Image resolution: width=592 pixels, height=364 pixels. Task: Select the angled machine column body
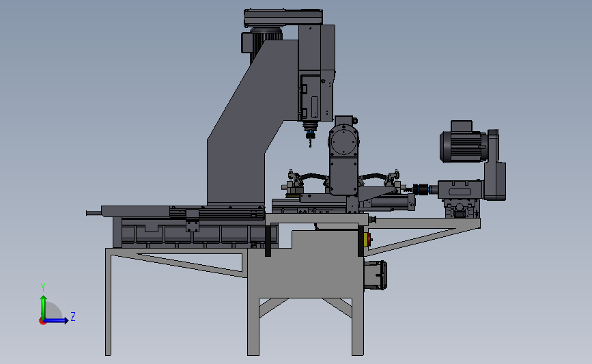point(245,124)
